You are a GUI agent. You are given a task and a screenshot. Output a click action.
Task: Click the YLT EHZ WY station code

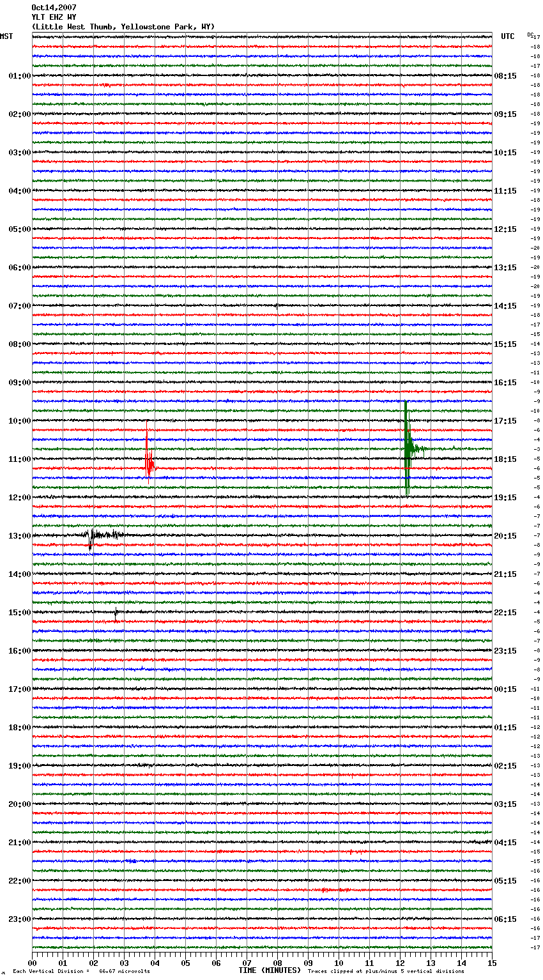point(54,17)
